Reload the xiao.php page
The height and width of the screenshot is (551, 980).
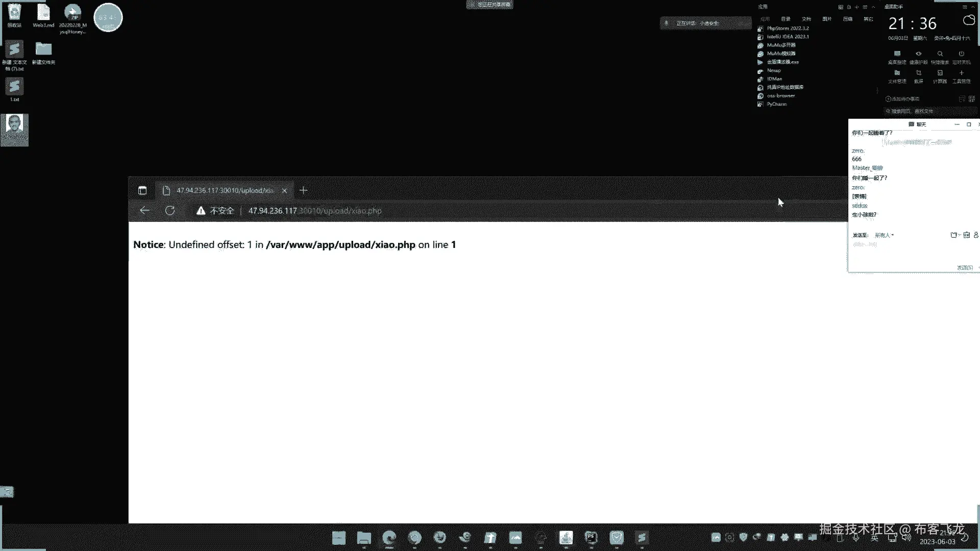coord(170,210)
